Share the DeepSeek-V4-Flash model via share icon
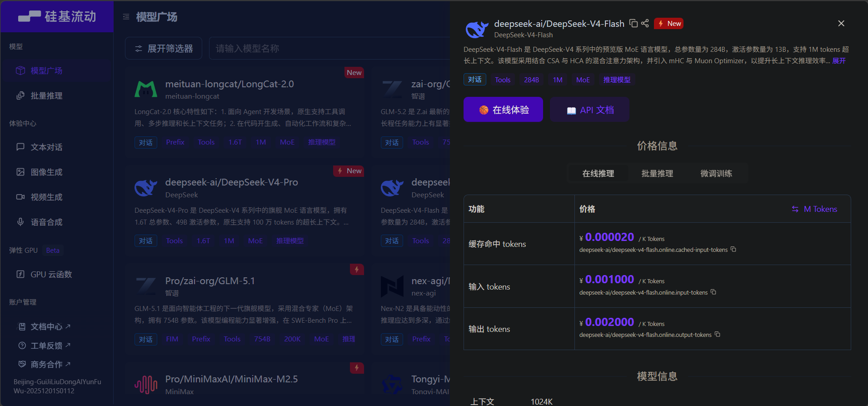 point(645,23)
